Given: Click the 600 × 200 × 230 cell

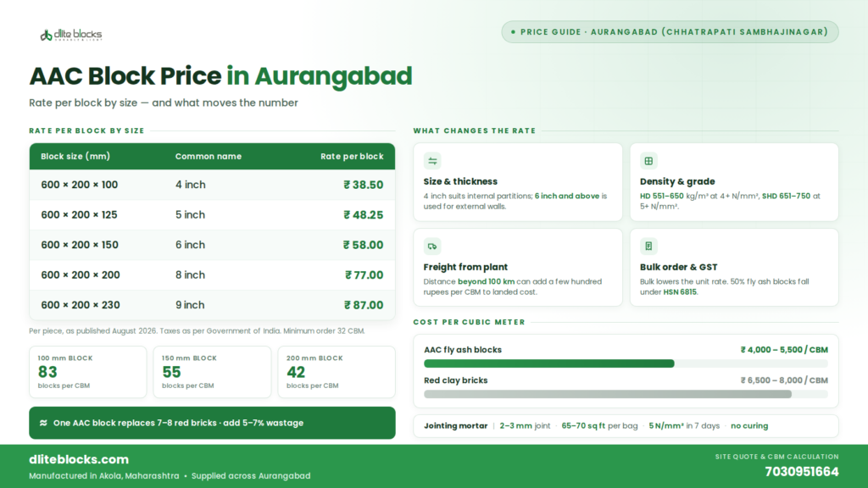Looking at the screenshot, I should (81, 305).
